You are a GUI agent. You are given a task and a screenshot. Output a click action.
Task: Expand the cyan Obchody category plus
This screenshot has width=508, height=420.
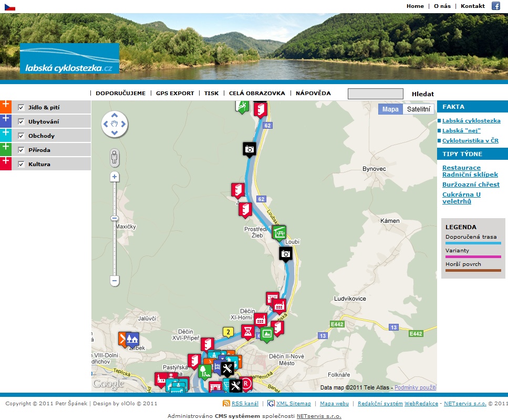click(6, 134)
